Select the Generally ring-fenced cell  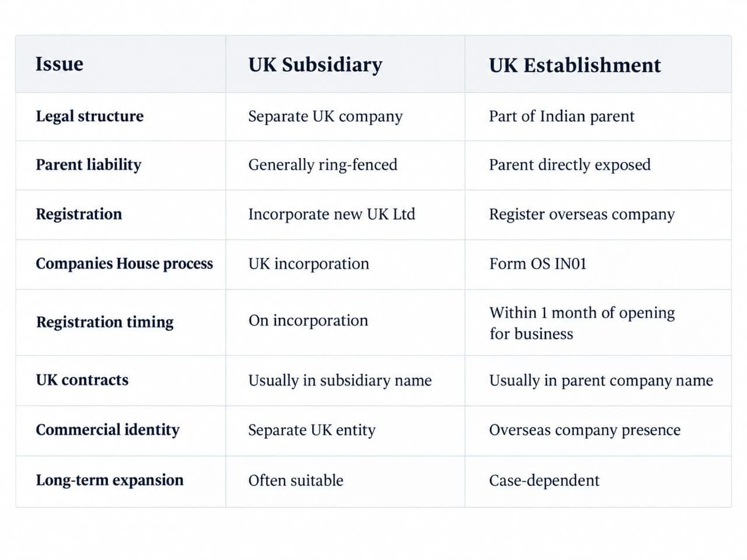point(323,164)
